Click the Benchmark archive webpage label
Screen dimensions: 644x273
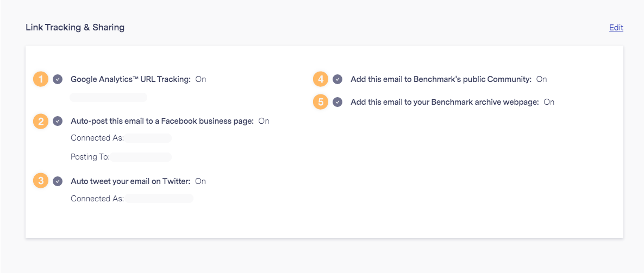point(445,102)
